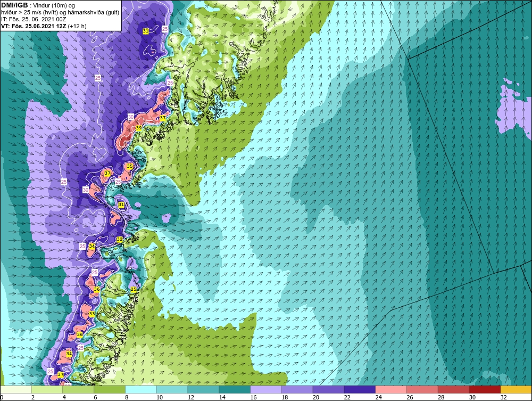Click the yellow '32' gust label on the map
This screenshot has height=401, width=532.
pyautogui.click(x=119, y=240)
